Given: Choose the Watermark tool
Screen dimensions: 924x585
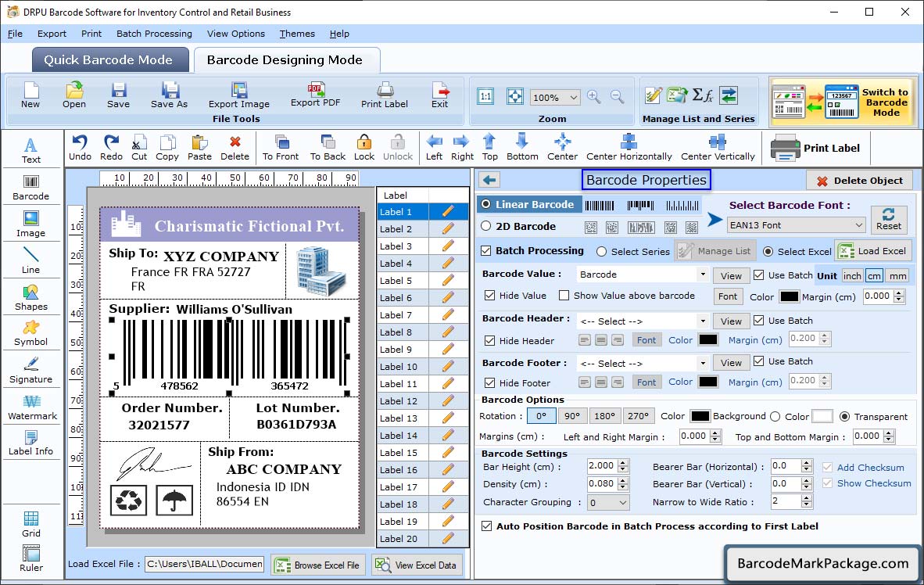Looking at the screenshot, I should [x=32, y=407].
